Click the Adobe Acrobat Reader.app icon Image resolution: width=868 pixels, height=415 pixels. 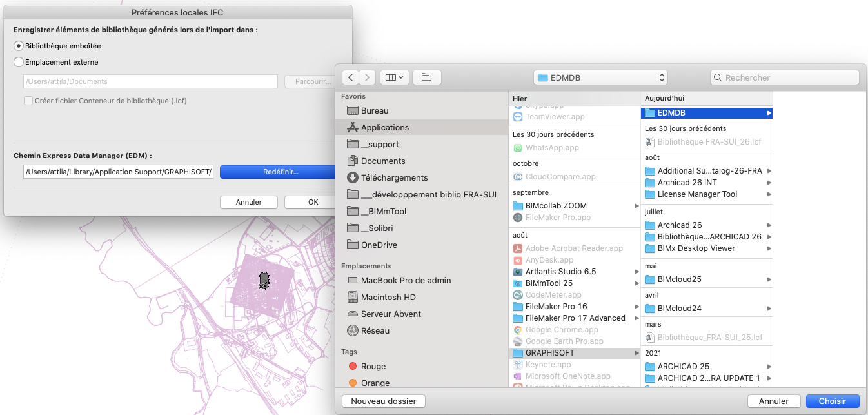[x=518, y=248]
